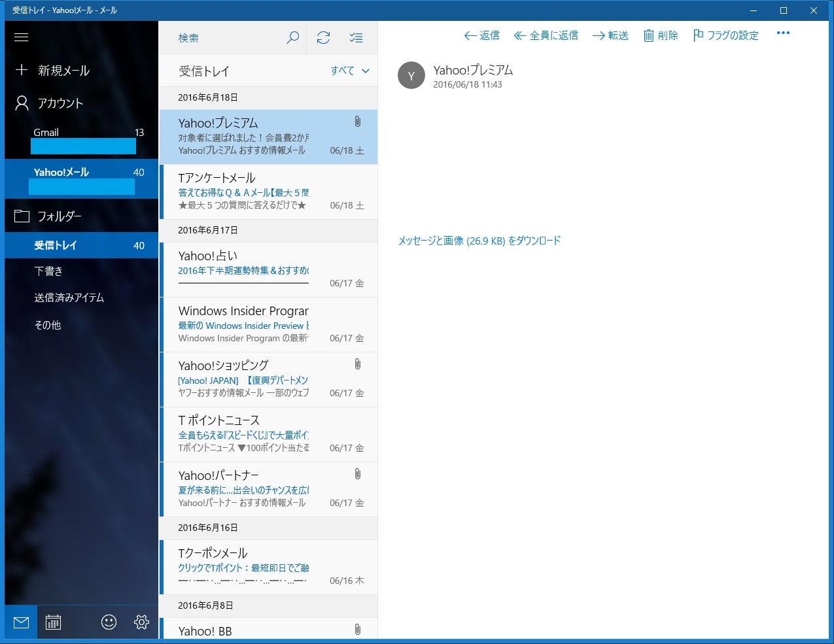Click attachment clip on Yahoo!ショッピング mail
The width and height of the screenshot is (834, 644).
(x=357, y=364)
